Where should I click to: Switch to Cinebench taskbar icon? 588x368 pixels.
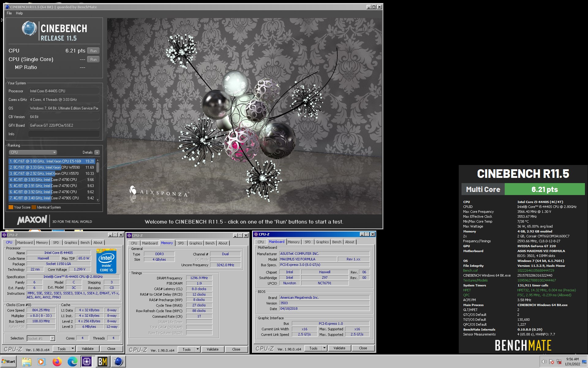(x=118, y=362)
